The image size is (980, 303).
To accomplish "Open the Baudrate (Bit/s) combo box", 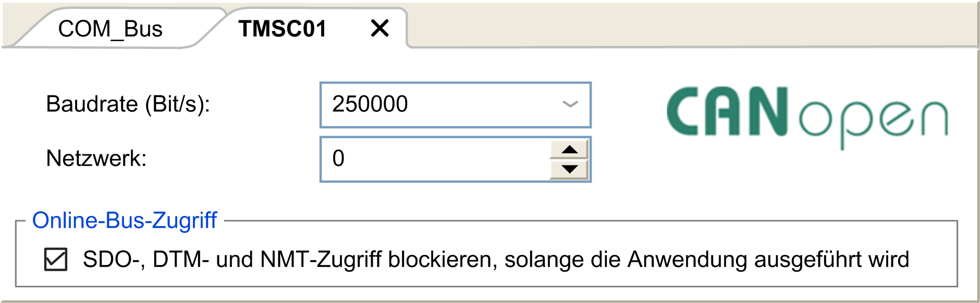I will click(x=455, y=105).
